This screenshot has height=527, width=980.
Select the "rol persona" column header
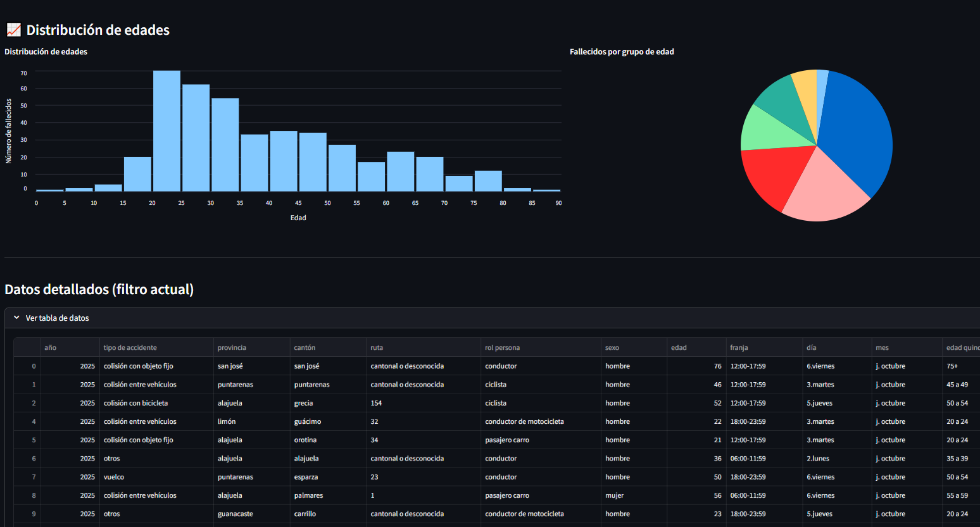(502, 347)
